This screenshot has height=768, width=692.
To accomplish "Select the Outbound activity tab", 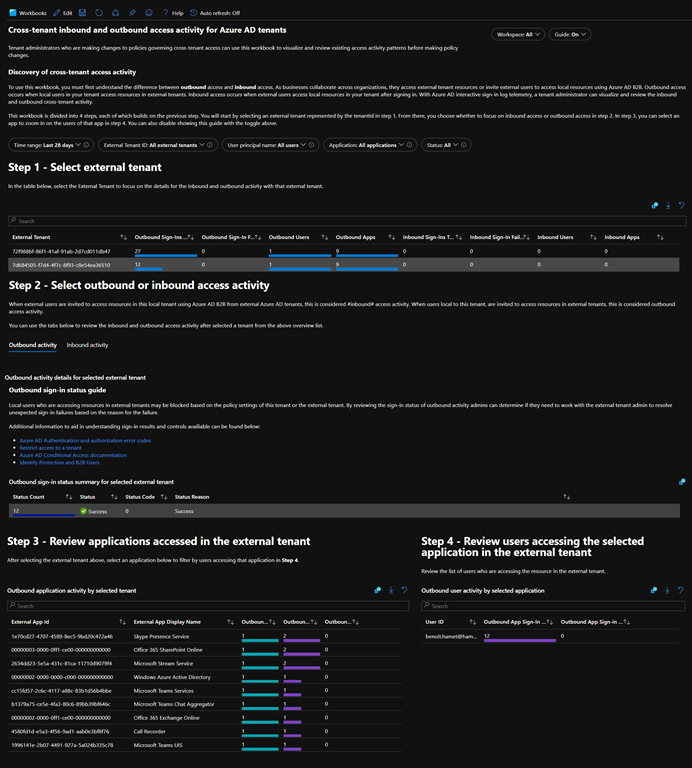I will [32, 344].
